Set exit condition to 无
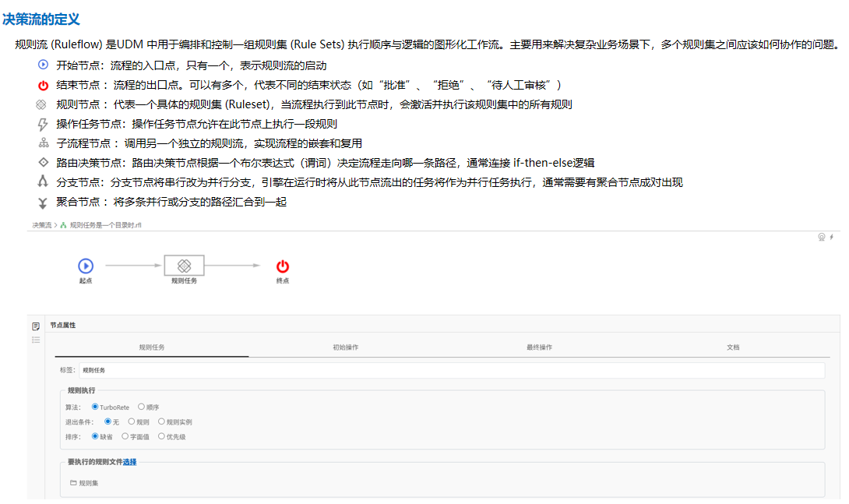 click(x=107, y=421)
